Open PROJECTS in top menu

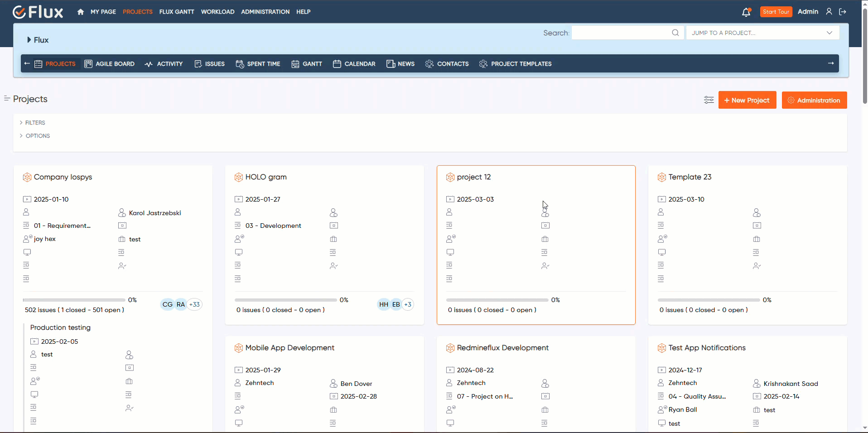(138, 12)
